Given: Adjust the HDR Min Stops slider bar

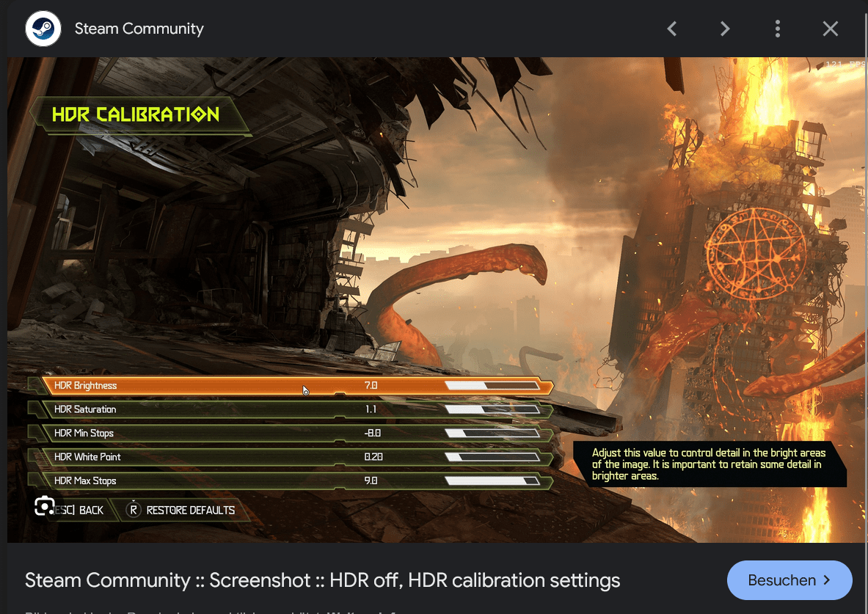Looking at the screenshot, I should (x=492, y=433).
